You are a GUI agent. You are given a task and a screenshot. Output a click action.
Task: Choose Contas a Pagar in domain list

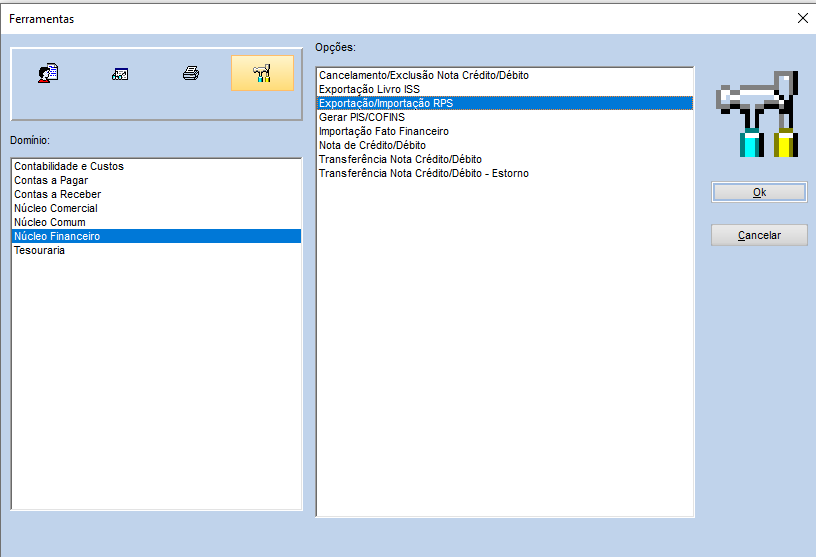tap(56, 180)
